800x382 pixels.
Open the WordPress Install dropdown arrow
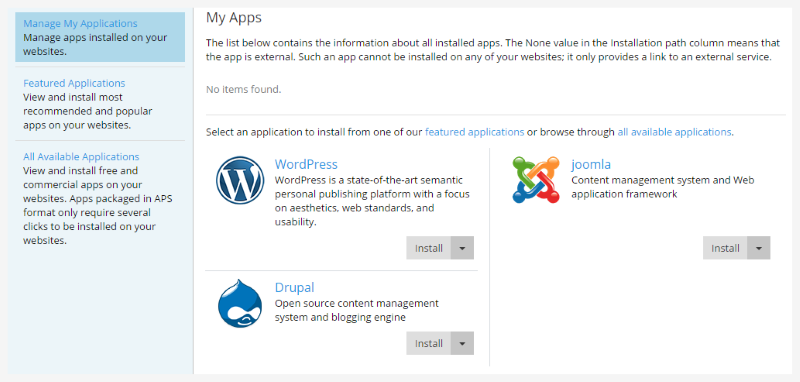(462, 248)
